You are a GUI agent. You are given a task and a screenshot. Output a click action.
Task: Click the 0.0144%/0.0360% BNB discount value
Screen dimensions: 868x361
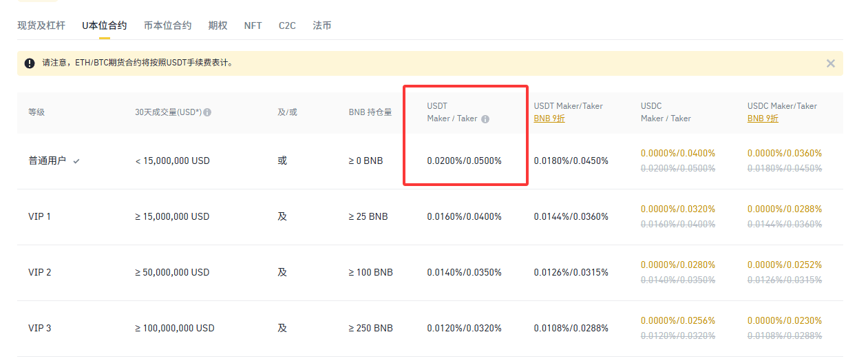[571, 216]
